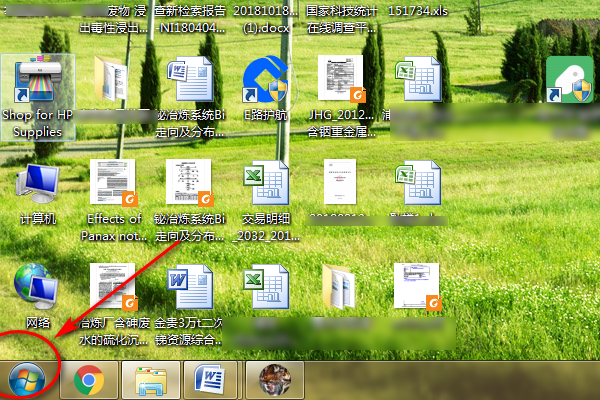Select the Shop for HP Supplies shortcut
600x400 pixels.
37,84
